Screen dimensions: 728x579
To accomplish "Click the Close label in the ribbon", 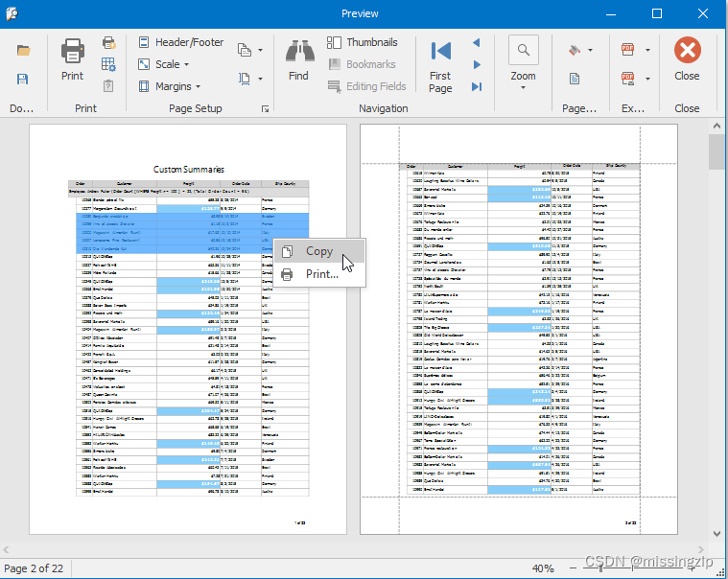I will click(687, 76).
